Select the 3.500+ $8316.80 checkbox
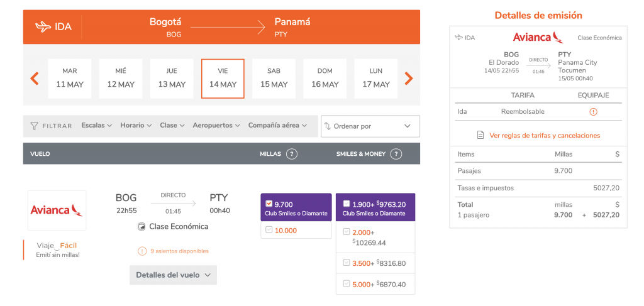This screenshot has width=644, height=306. click(347, 263)
